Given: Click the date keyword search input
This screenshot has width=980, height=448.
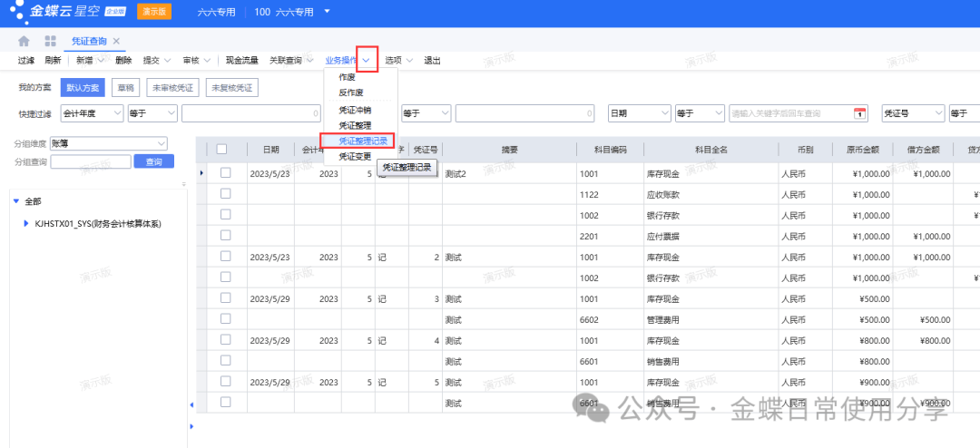Looking at the screenshot, I should 789,113.
